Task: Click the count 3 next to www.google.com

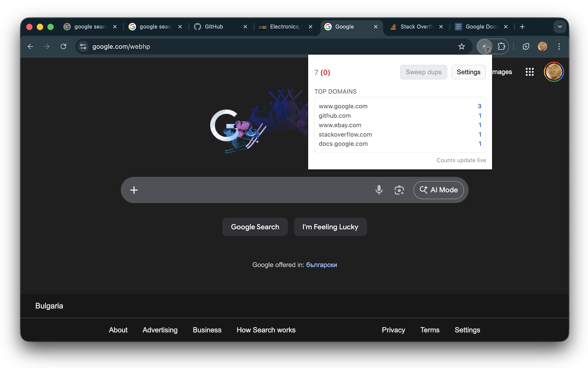Action: coord(480,106)
